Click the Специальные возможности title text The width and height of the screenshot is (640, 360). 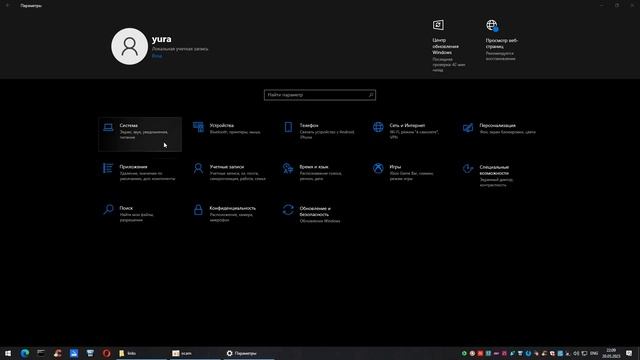[494, 170]
